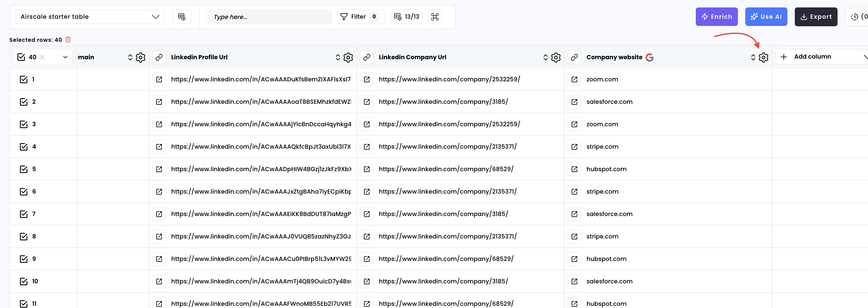Click the Enrich button

716,17
